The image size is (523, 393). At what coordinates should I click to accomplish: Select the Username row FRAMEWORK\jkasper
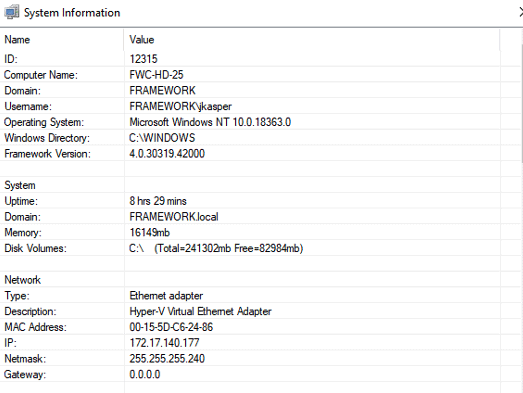click(x=250, y=106)
